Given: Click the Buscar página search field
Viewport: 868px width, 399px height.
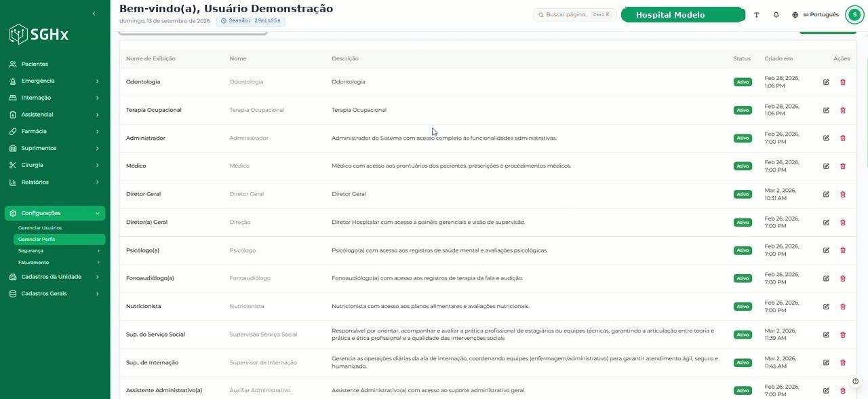Looking at the screenshot, I should 575,14.
